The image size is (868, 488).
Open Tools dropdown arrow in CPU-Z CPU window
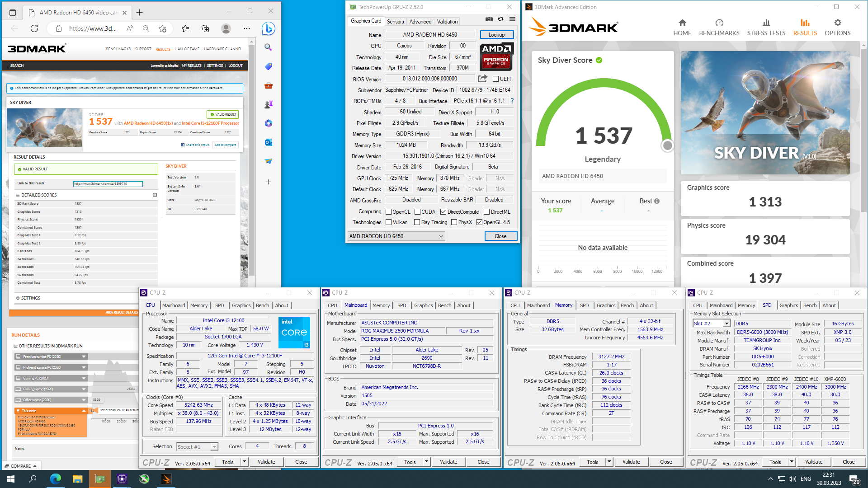(x=244, y=462)
